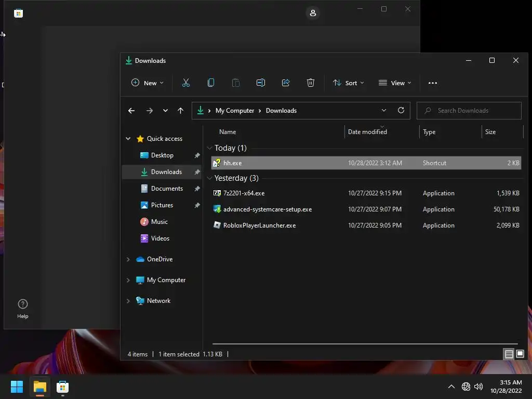The height and width of the screenshot is (399, 532).
Task: Click the 7z2201-x64.exe file icon
Action: click(217, 193)
